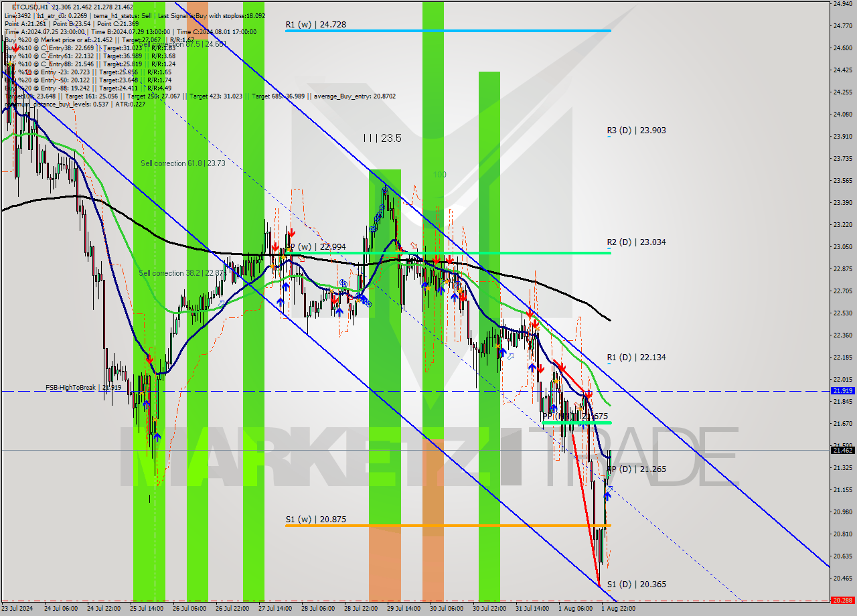This screenshot has width=857, height=616.
Task: Click the Sell correction 61.8 | 23.73 label
Action: (x=183, y=163)
